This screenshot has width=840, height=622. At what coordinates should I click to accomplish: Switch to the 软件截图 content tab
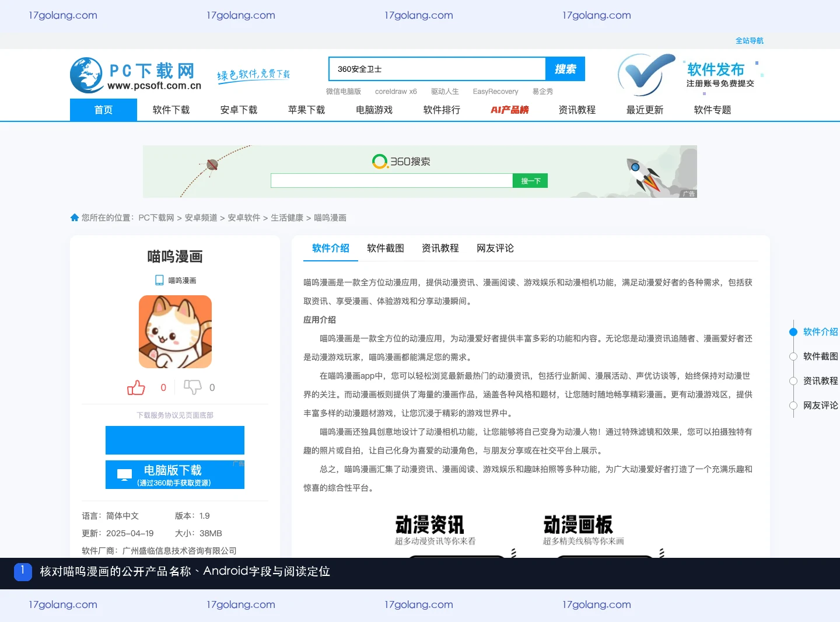point(386,248)
